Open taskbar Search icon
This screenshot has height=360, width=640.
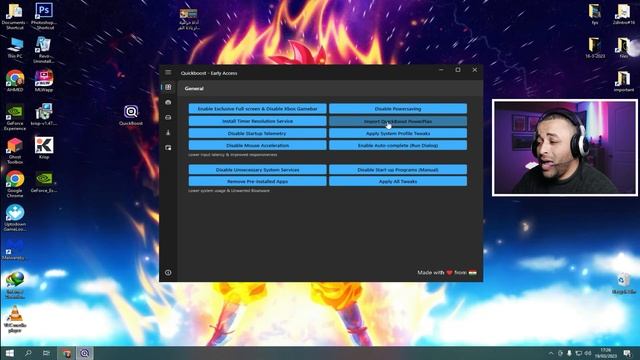[x=28, y=353]
